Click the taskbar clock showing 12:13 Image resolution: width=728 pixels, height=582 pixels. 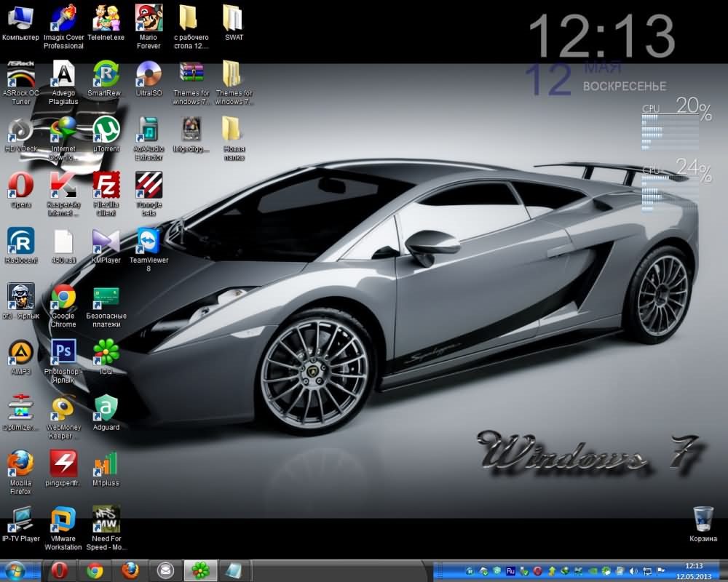point(694,570)
